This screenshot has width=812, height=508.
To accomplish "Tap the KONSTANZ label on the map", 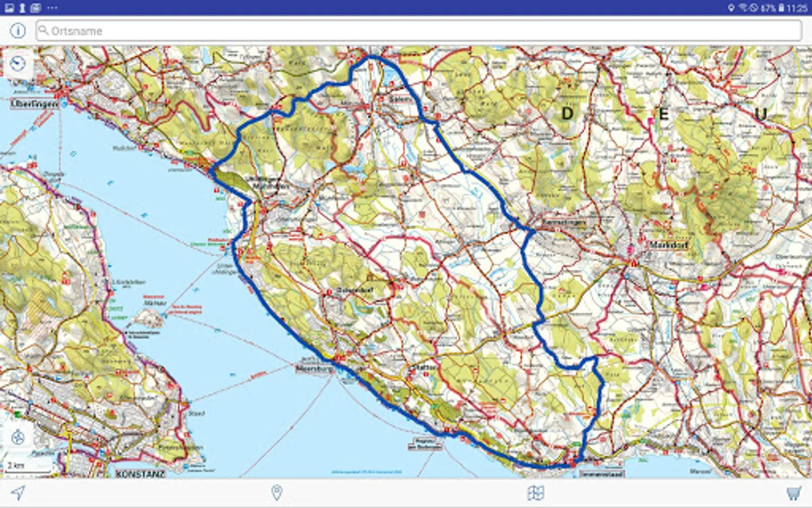I will [x=140, y=474].
